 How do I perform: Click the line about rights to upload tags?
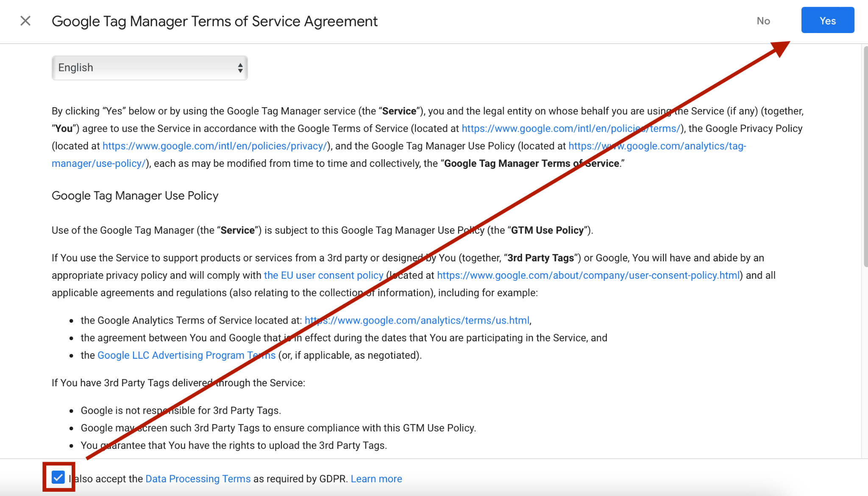tap(234, 445)
